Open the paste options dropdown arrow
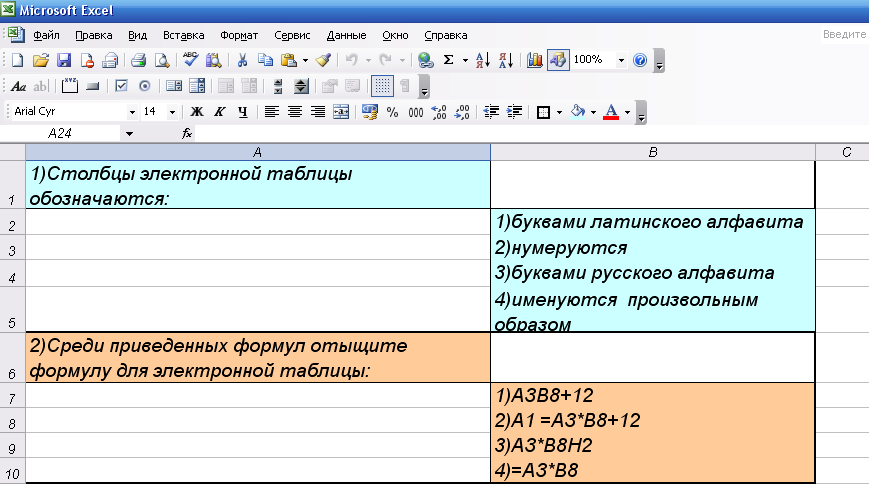The image size is (869, 485). click(x=305, y=60)
